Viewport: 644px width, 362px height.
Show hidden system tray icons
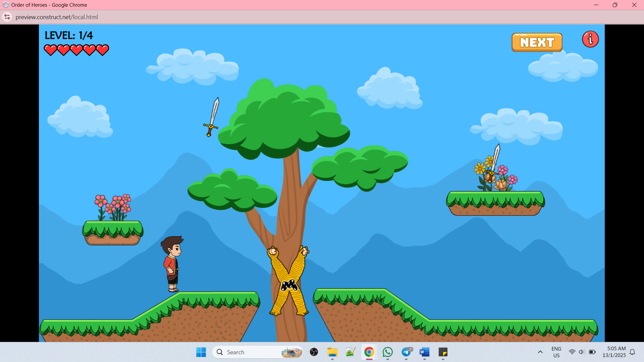point(540,352)
